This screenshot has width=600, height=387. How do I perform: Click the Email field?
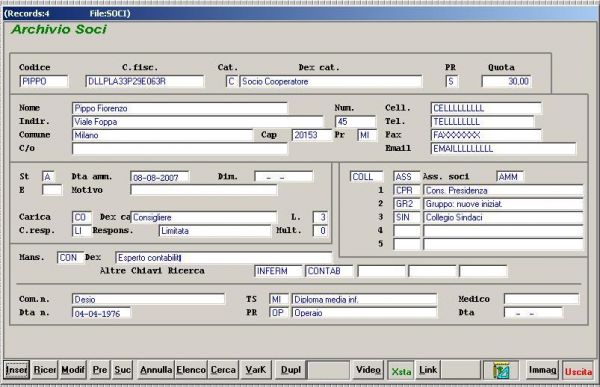tap(503, 149)
